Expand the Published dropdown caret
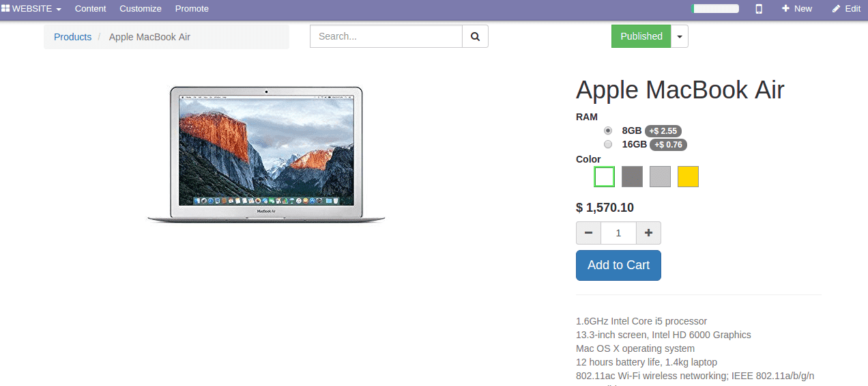868x386 pixels. tap(680, 36)
